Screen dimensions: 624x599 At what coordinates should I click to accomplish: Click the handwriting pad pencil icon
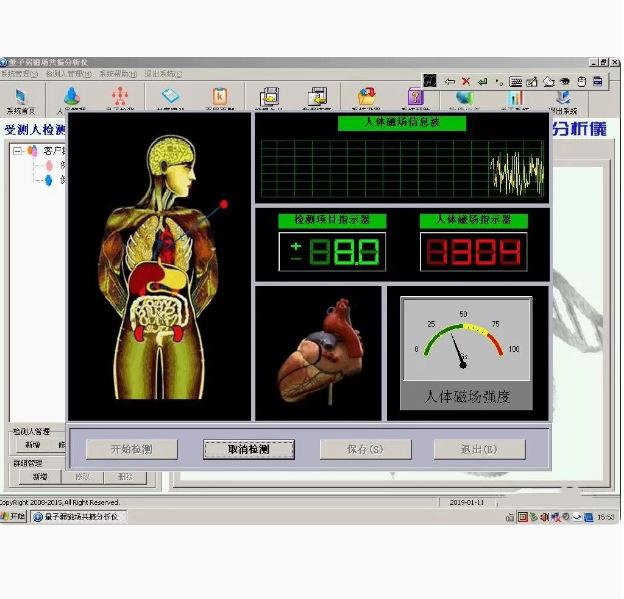[x=532, y=82]
